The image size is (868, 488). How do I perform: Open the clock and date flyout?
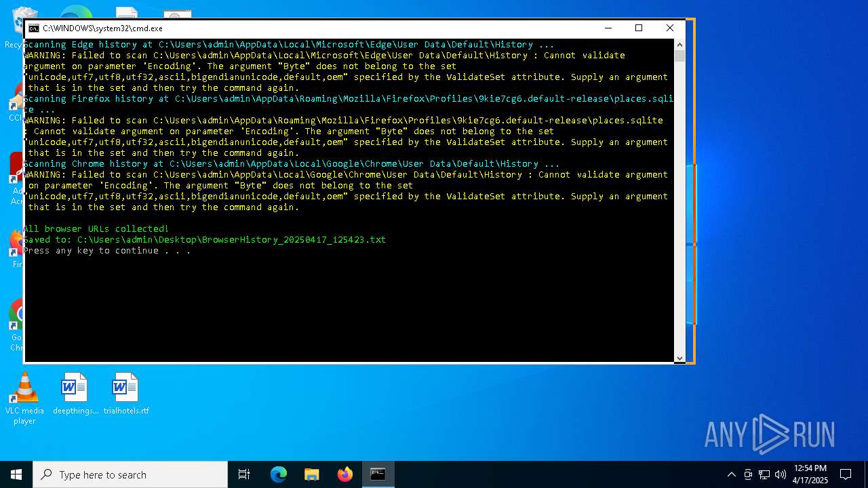point(810,474)
